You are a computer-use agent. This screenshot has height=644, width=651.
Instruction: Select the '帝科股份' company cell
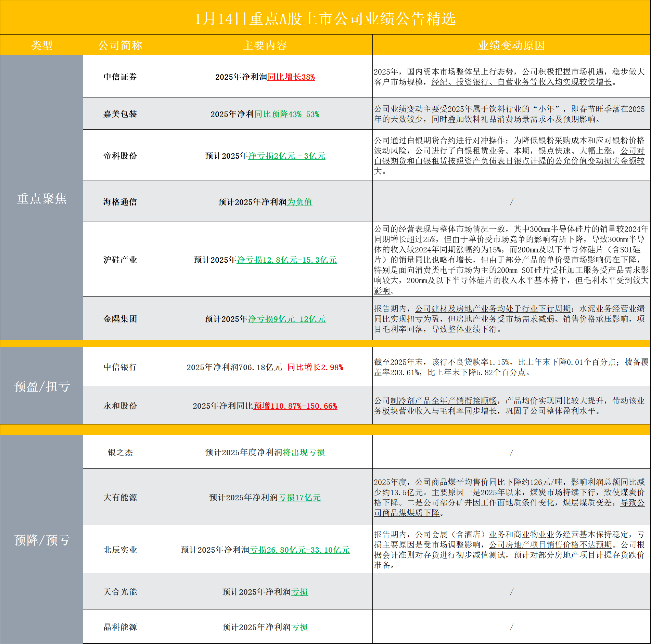pyautogui.click(x=120, y=156)
